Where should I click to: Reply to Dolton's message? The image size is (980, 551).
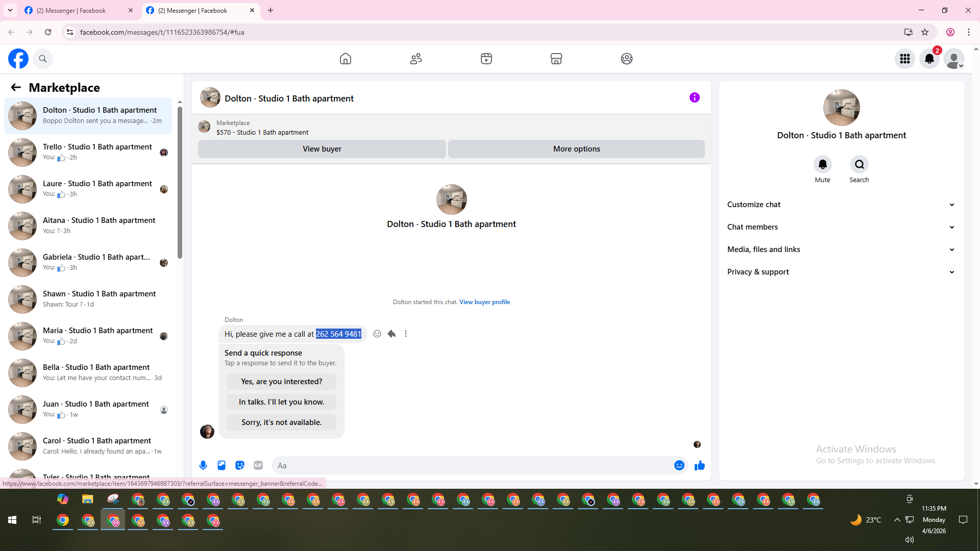pos(391,334)
